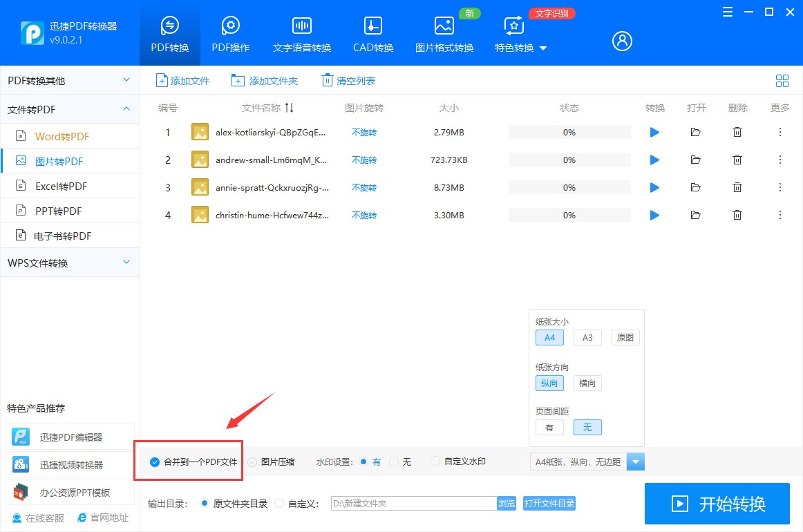Open the A4纸张纵向无边距 dropdown
The width and height of the screenshot is (803, 532).
pos(635,461)
